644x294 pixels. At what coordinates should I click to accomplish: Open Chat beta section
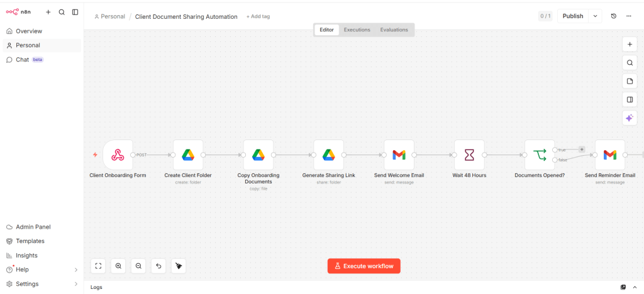(x=42, y=60)
